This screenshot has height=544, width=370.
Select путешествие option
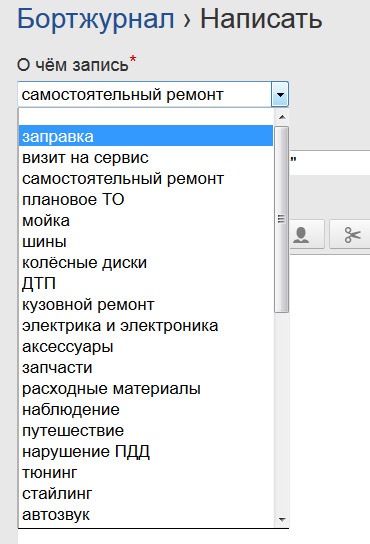146,431
